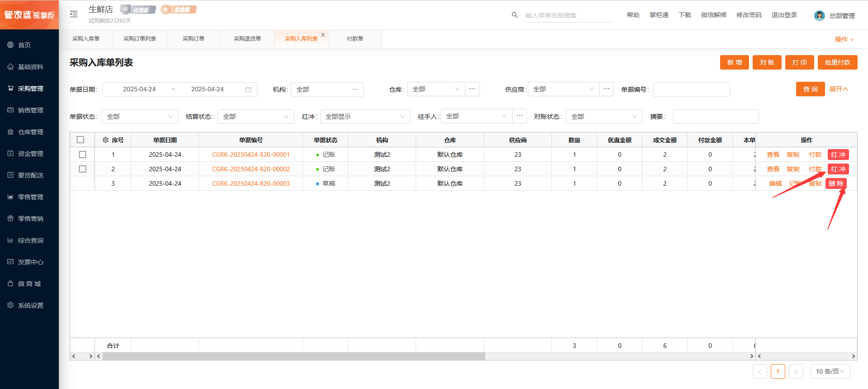
Task: Check the checkbox for row 1
Action: 82,155
